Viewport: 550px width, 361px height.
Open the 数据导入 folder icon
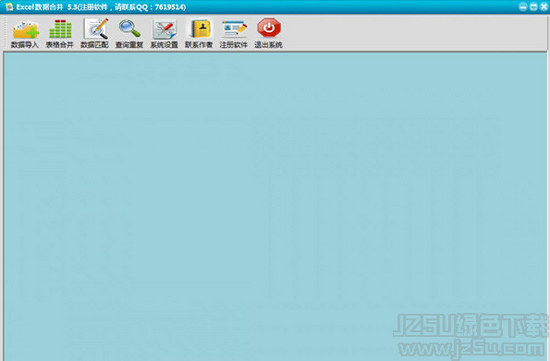coord(25,29)
